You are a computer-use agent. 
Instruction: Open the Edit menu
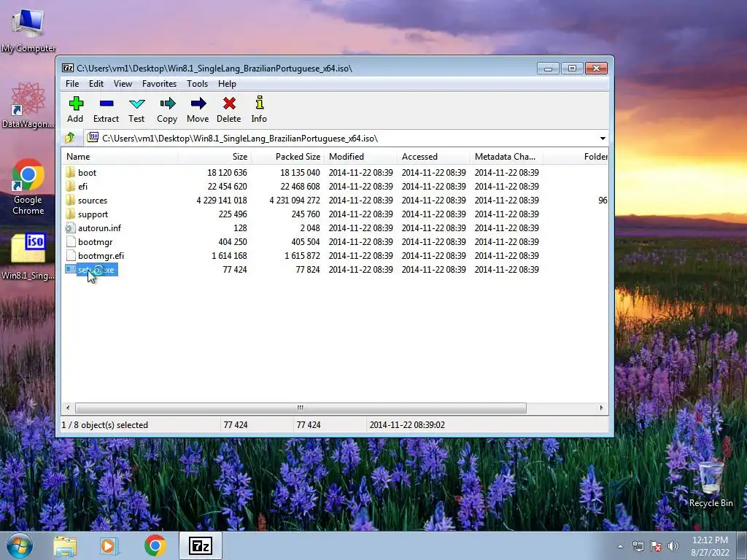click(96, 84)
